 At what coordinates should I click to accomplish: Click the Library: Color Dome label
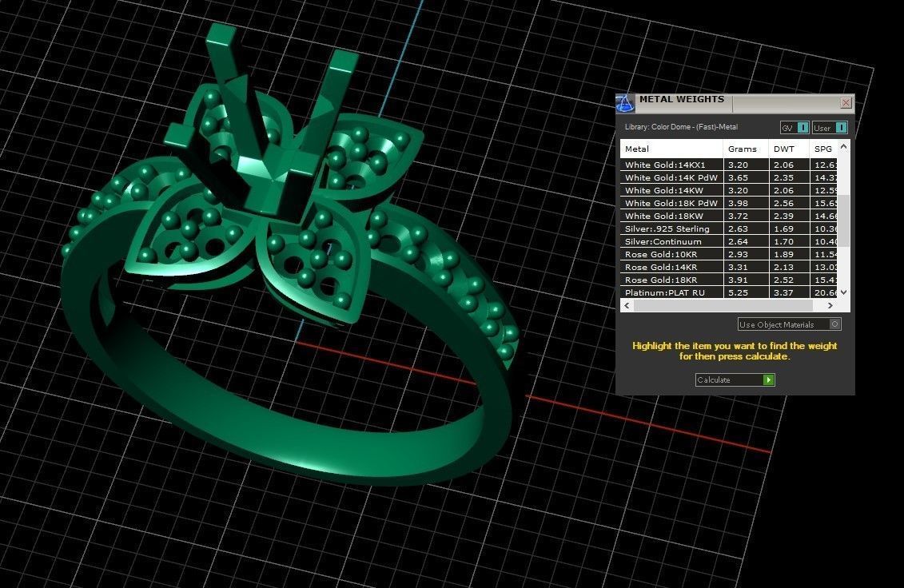(681, 127)
